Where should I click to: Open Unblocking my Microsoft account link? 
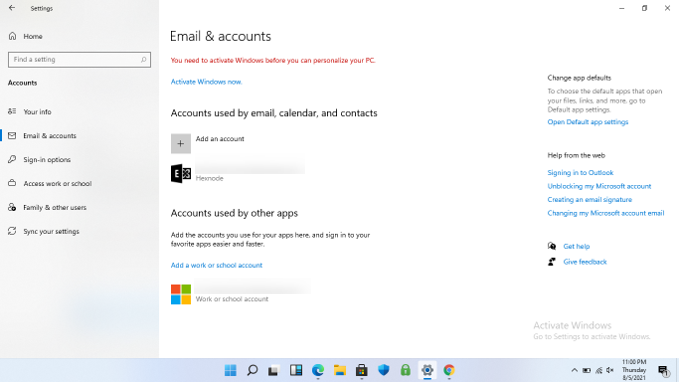[599, 186]
